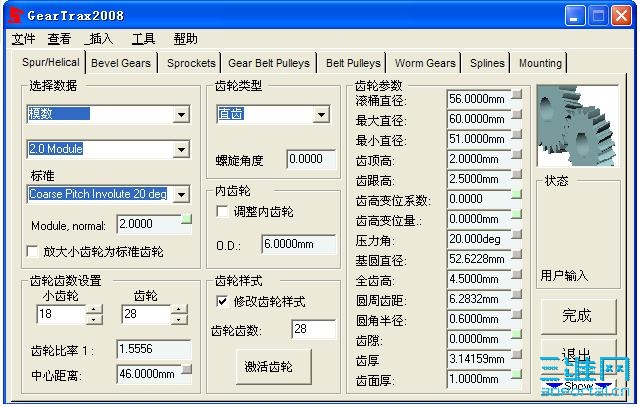
Task: Switch to the Splines tab
Action: pyautogui.click(x=487, y=63)
